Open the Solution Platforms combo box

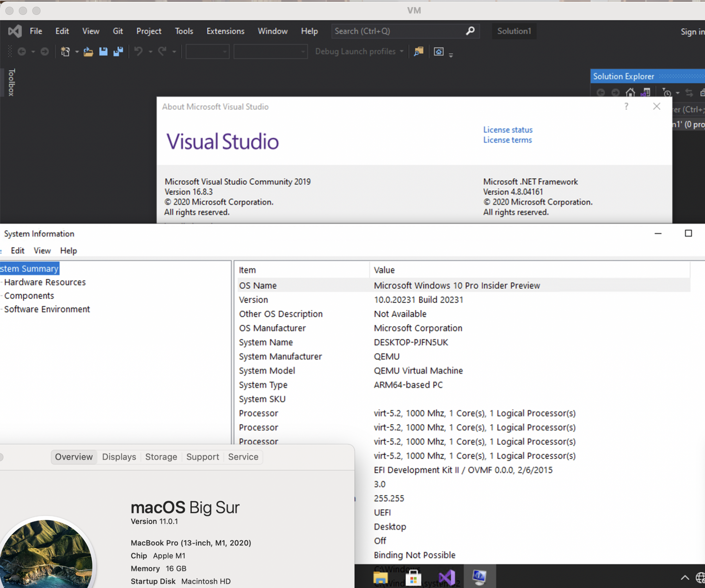point(270,52)
